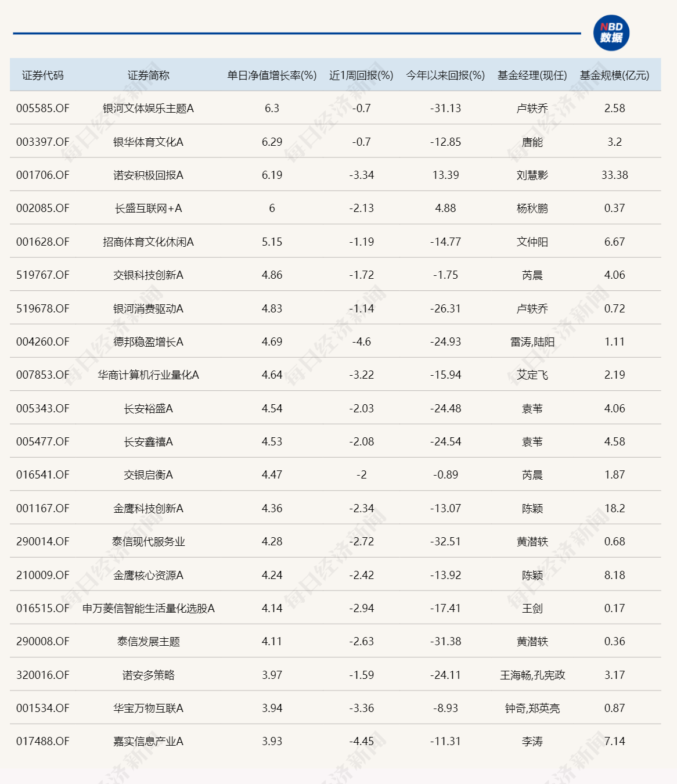Click code 005477.OF
Screen dimensions: 677x784
pos(43,441)
